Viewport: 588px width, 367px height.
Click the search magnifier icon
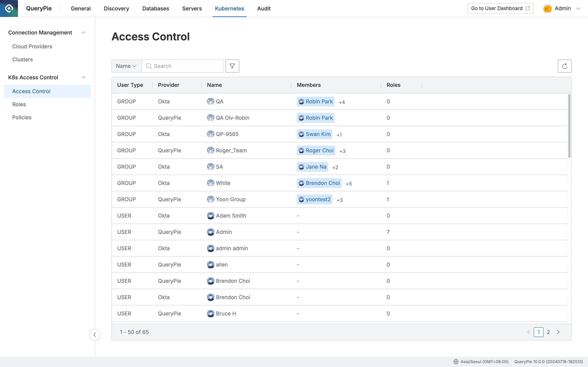click(149, 66)
